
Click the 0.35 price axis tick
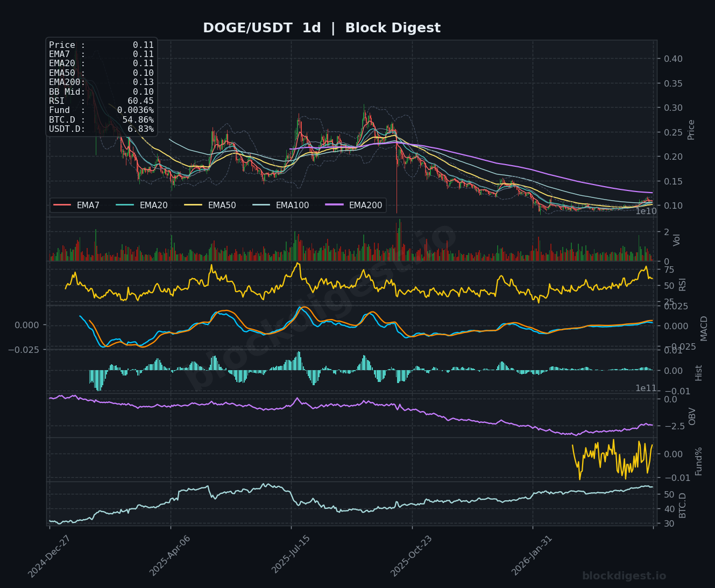pos(672,83)
